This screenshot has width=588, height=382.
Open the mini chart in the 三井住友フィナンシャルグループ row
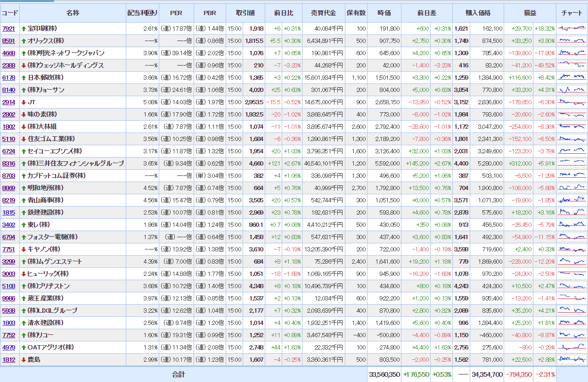click(572, 164)
